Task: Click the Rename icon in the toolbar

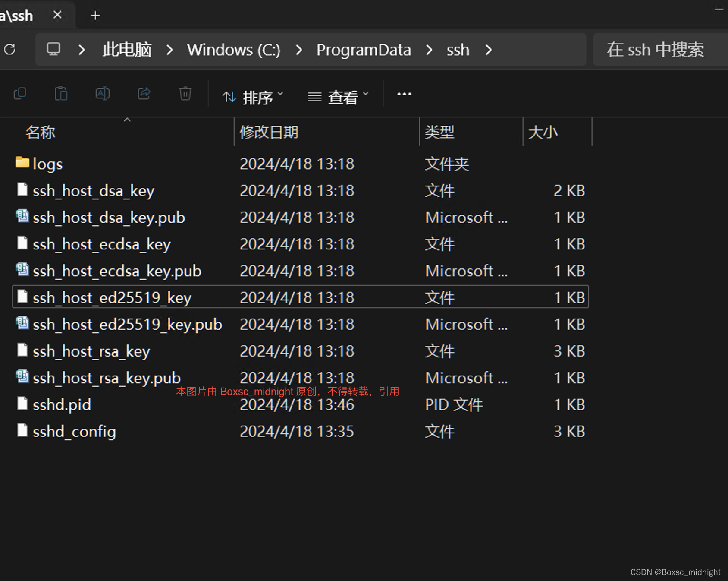Action: click(103, 94)
